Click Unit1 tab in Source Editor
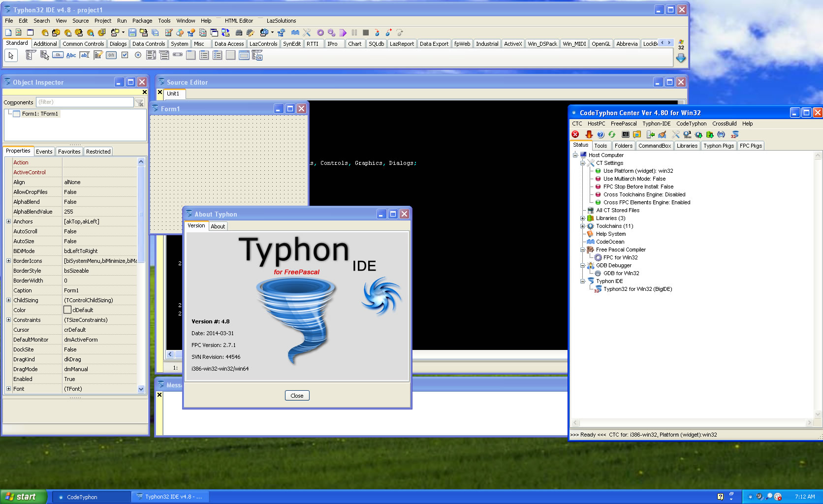 tap(173, 94)
